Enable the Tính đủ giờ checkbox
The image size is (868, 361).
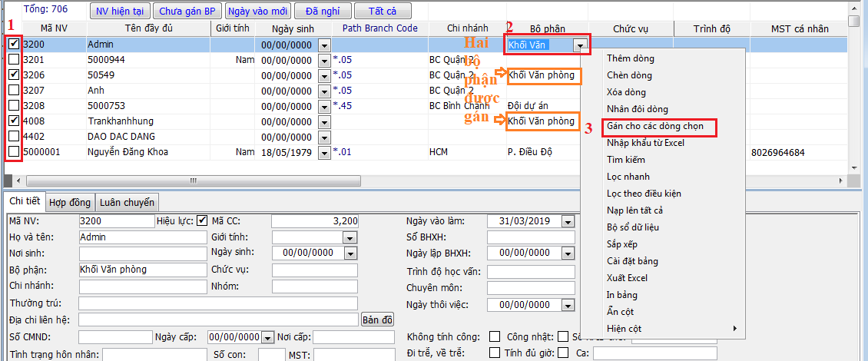pos(563,353)
